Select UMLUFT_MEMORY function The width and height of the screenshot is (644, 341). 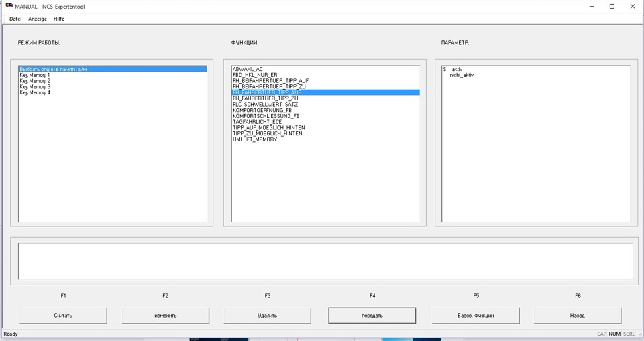tap(326, 139)
